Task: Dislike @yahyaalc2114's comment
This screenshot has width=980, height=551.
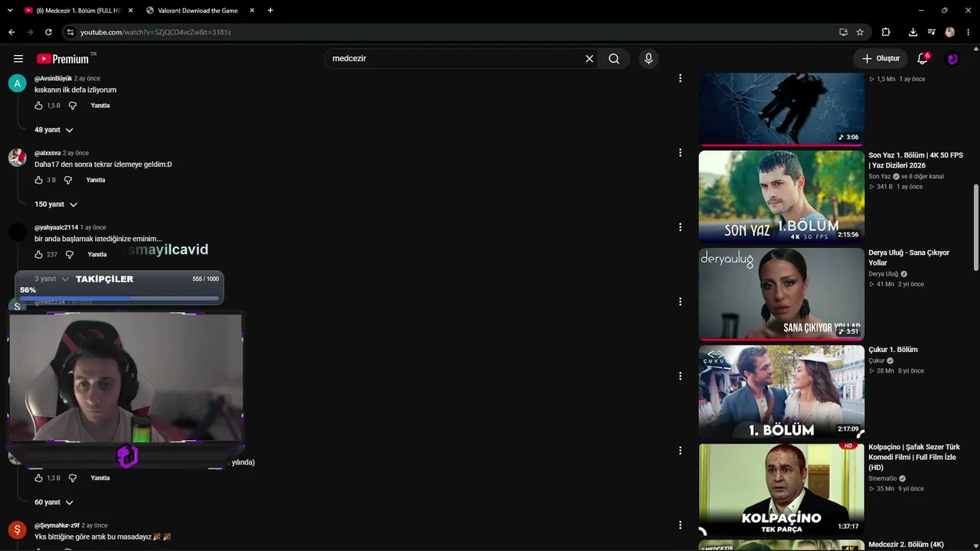Action: 70,254
